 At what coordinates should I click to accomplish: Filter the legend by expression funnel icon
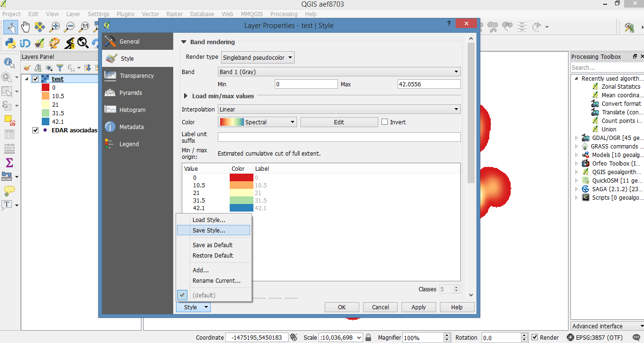(60, 67)
